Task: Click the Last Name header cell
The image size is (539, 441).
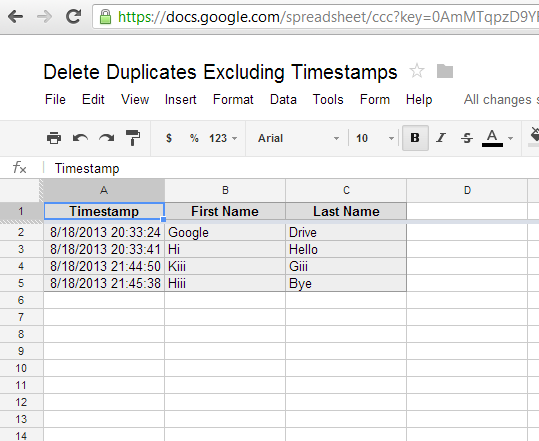Action: (346, 211)
